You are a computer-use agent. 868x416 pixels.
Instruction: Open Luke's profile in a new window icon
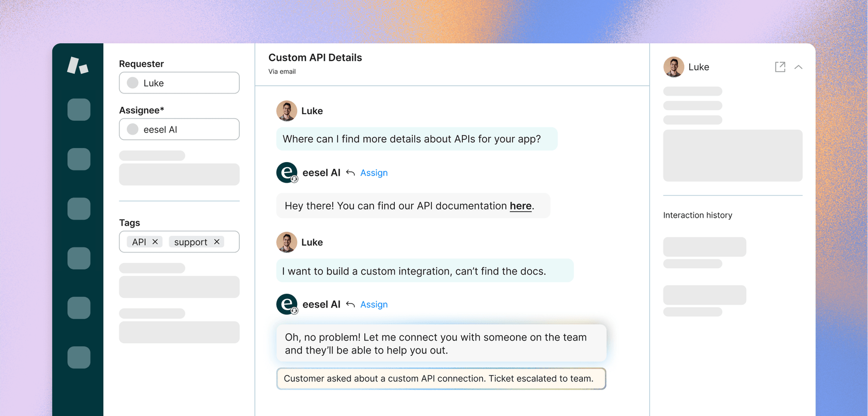pos(780,67)
